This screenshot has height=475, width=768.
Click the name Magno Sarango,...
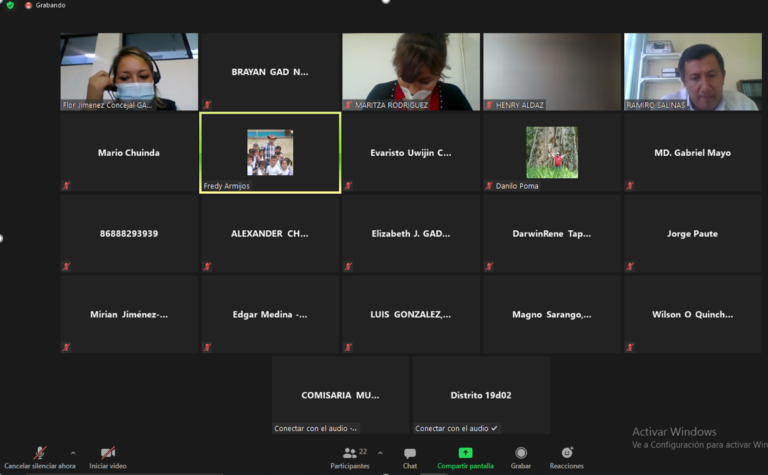coord(552,314)
